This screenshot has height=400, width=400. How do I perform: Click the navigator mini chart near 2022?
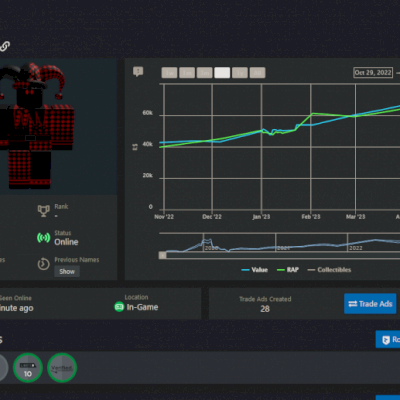pos(356,248)
